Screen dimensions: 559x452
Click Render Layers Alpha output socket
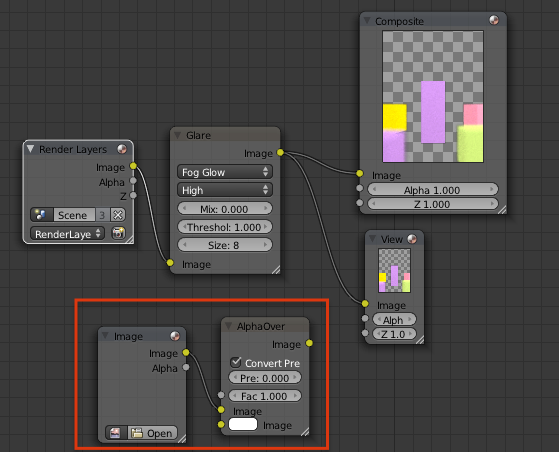pyautogui.click(x=133, y=181)
